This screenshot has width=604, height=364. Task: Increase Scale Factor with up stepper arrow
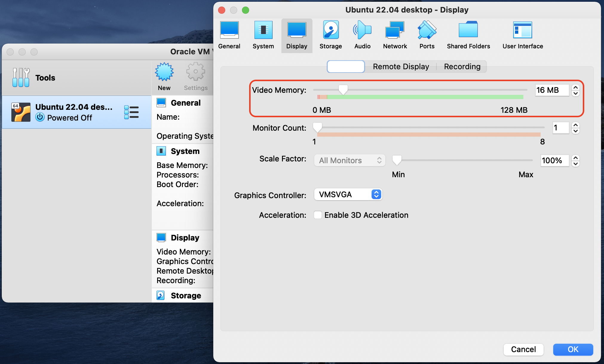coord(576,158)
